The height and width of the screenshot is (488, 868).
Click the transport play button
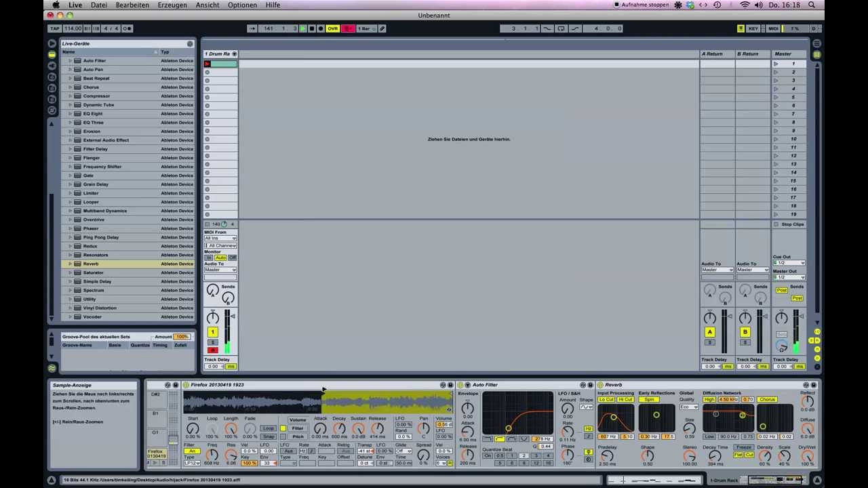[302, 28]
